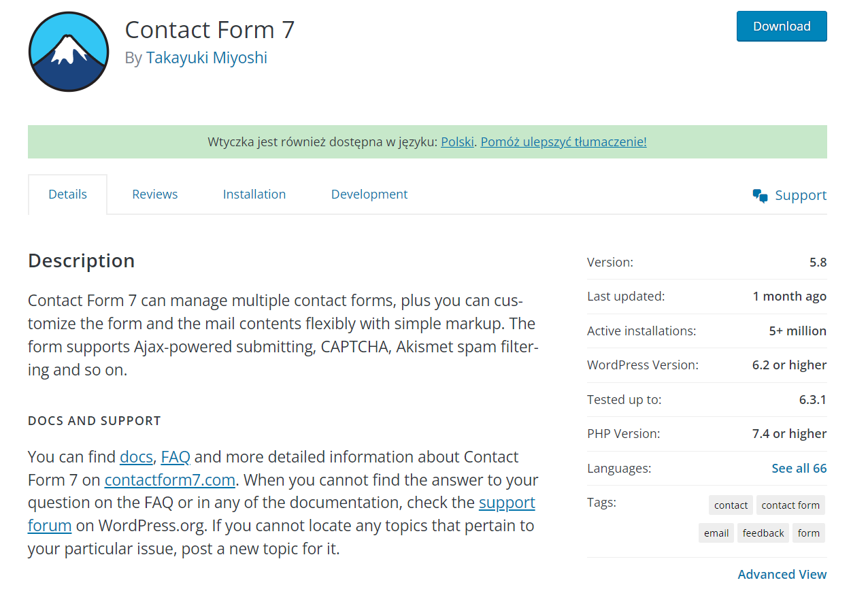Click Pomóż ulepszyć tłumaczenie link
The height and width of the screenshot is (589, 868).
tap(563, 141)
